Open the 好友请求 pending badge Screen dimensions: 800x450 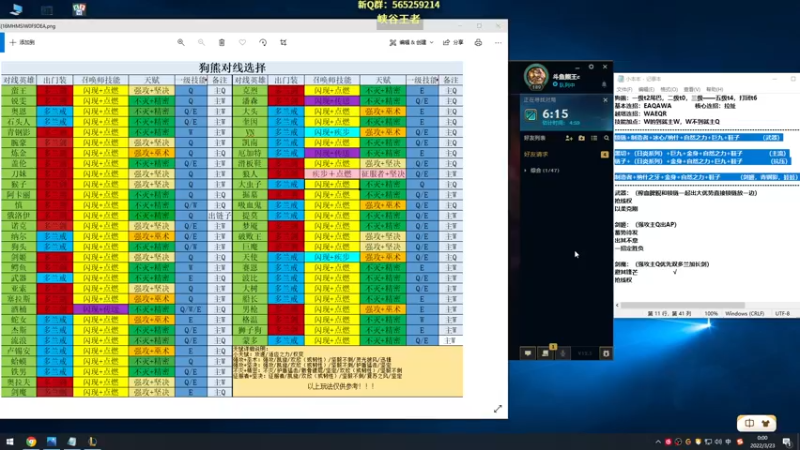(x=605, y=154)
